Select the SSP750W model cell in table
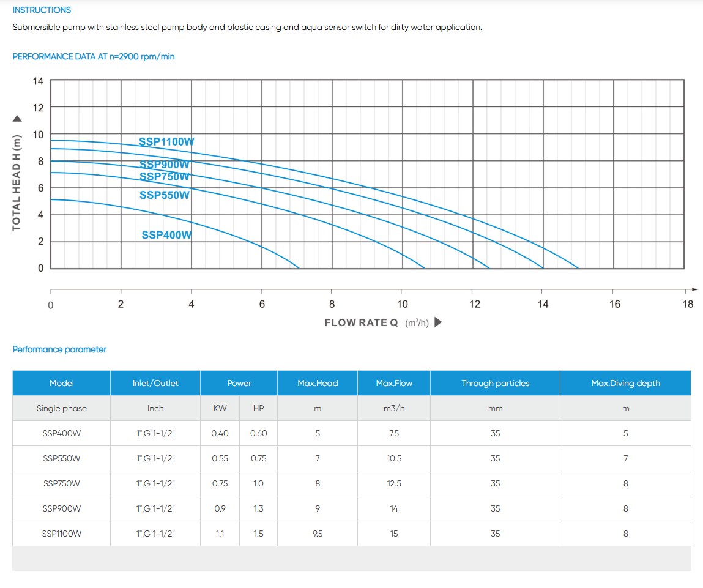 [x=61, y=483]
